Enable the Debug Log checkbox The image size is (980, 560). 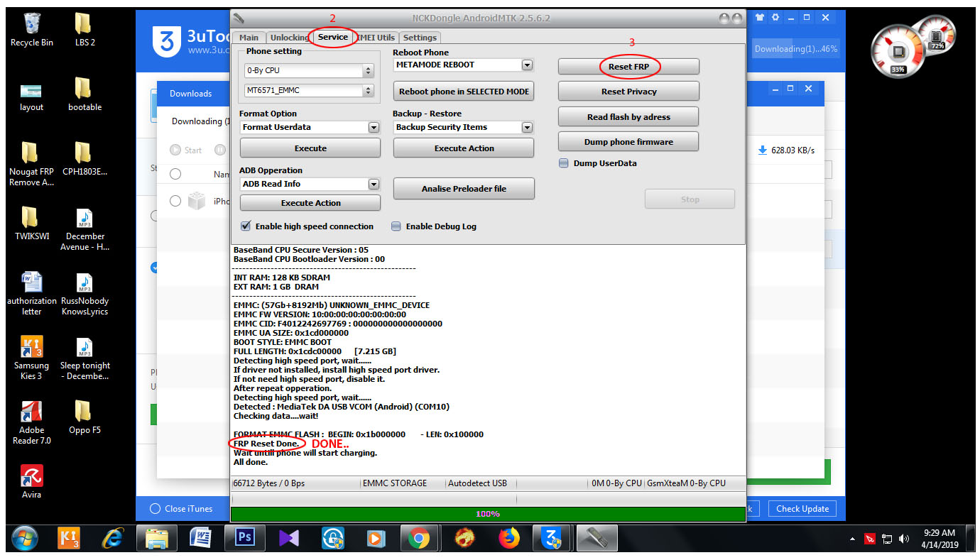(x=396, y=226)
